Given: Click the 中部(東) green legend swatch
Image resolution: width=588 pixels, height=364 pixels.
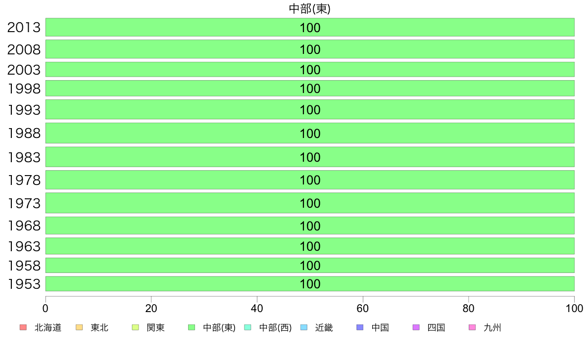Looking at the screenshot, I should coord(192,327).
